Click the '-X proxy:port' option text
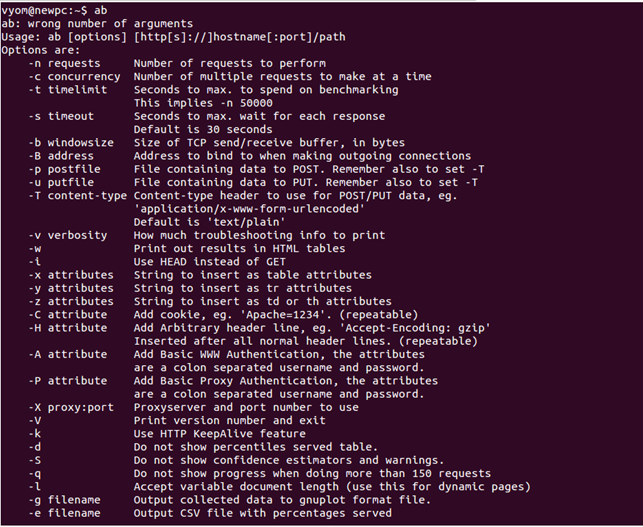This screenshot has width=643, height=527. pos(71,407)
